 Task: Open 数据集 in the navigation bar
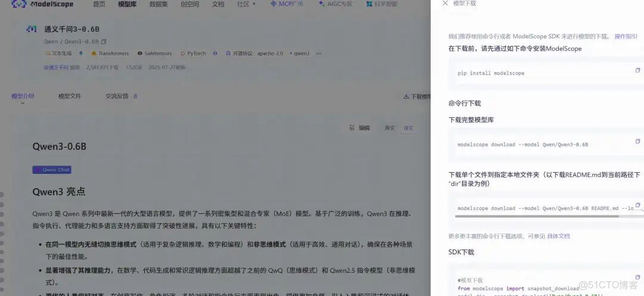click(x=159, y=5)
